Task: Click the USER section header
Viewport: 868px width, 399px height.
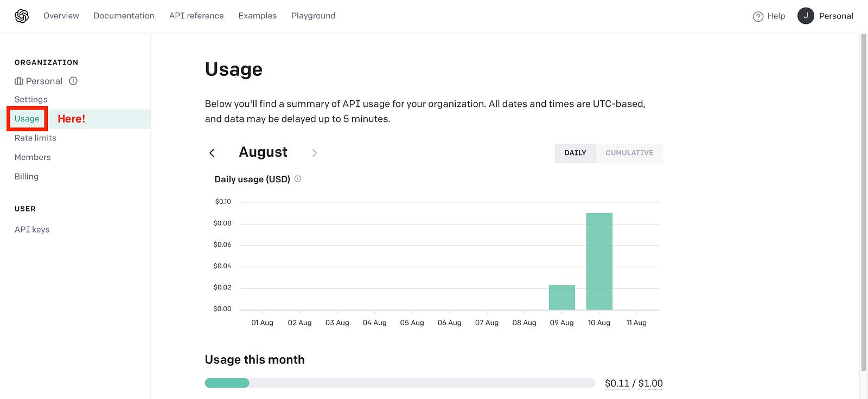Action: pyautogui.click(x=25, y=209)
